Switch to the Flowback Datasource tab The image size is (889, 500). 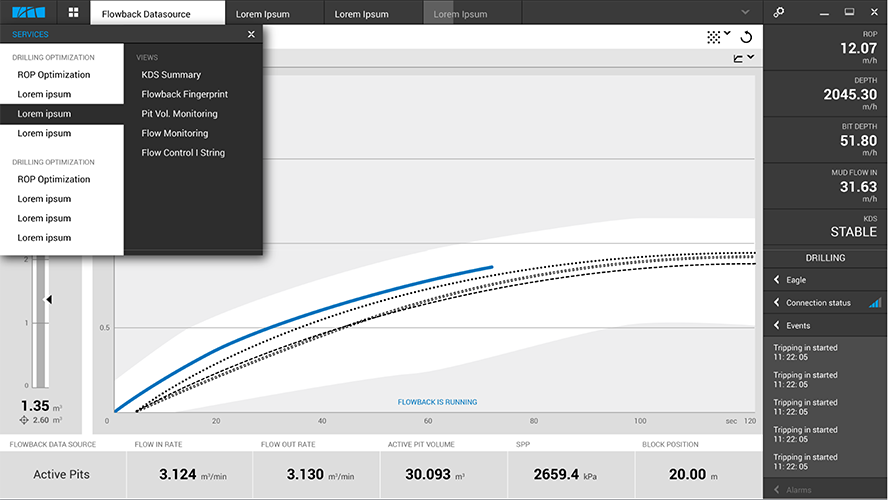[x=145, y=14]
